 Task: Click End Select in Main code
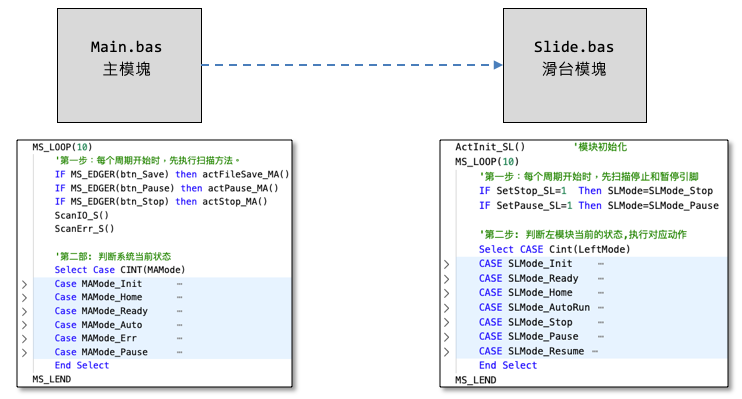[x=81, y=365]
